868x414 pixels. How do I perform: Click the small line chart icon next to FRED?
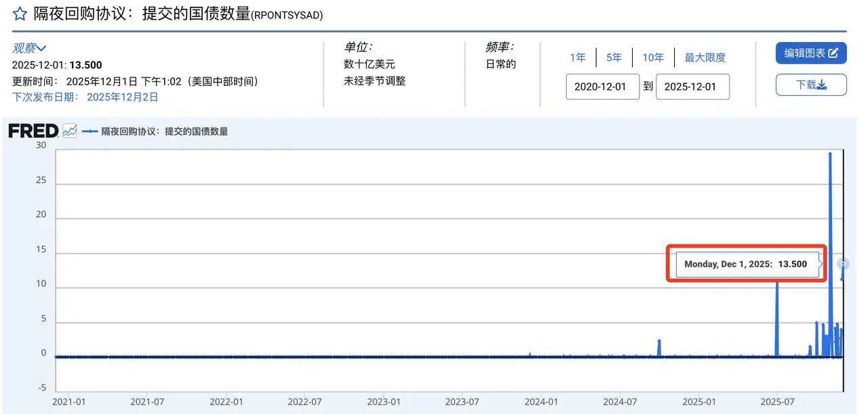(x=70, y=131)
